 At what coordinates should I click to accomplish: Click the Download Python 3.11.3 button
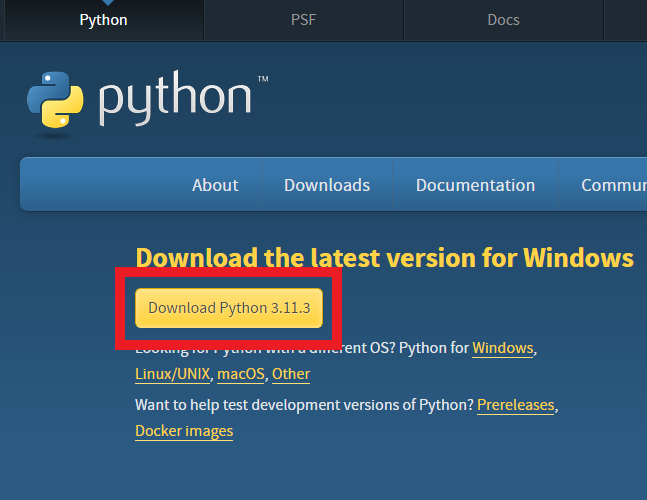point(229,308)
